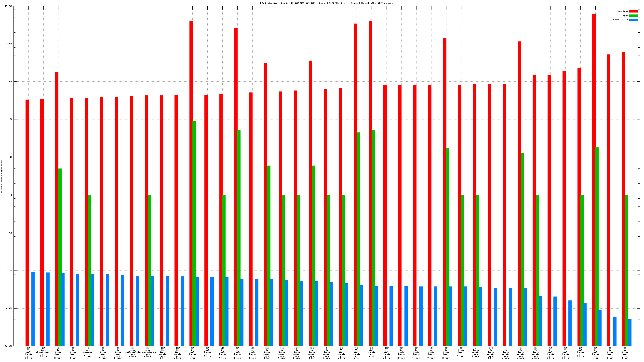Click the rightmost blue Score bar
The image size is (644, 362).
(x=630, y=332)
